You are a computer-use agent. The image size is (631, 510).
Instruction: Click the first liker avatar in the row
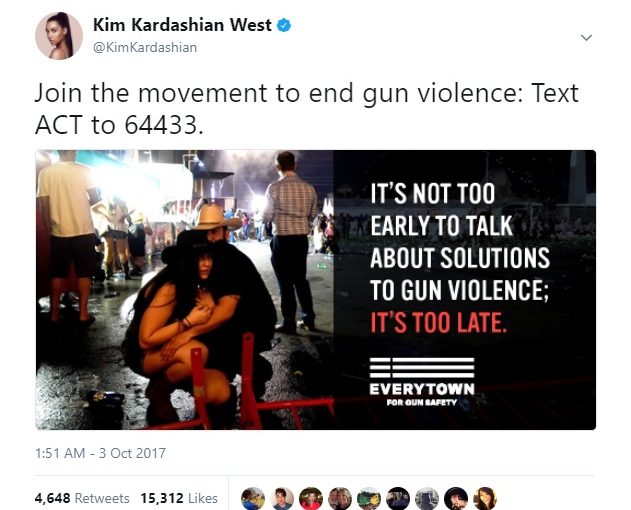[x=253, y=499]
